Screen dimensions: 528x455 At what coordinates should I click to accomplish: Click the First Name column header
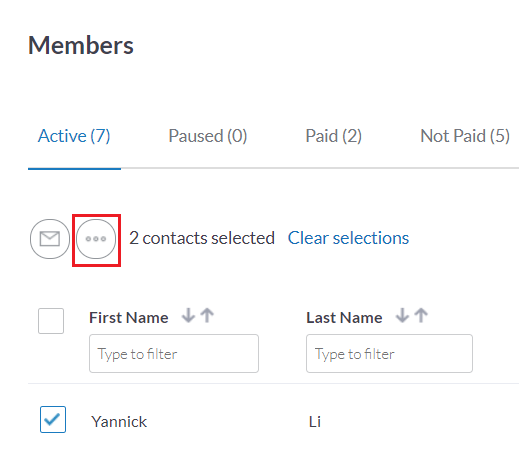pyautogui.click(x=129, y=318)
